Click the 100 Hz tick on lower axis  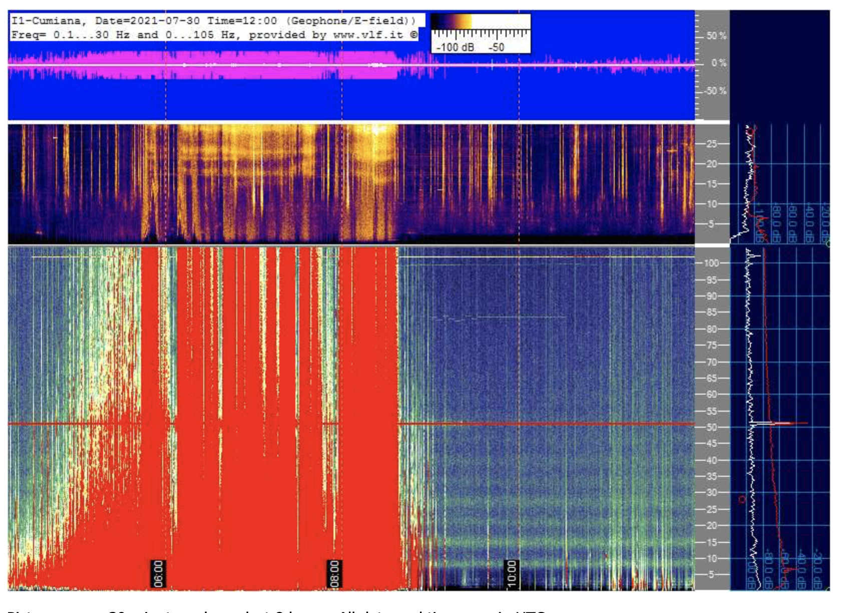[711, 263]
